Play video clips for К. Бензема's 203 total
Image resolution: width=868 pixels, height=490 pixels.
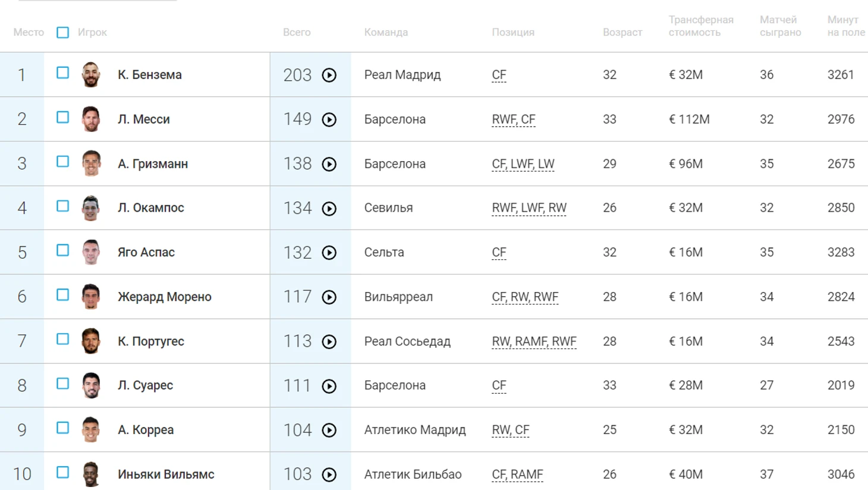pyautogui.click(x=329, y=75)
